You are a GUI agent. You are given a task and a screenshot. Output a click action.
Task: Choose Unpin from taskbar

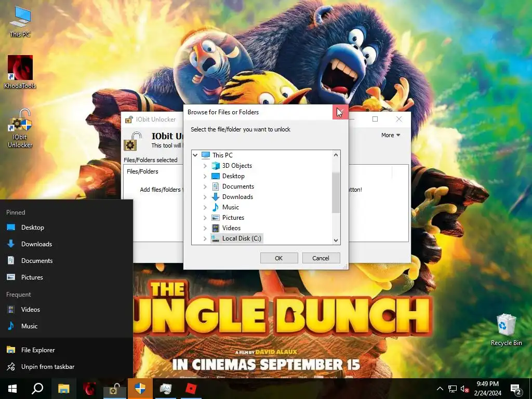click(66, 366)
